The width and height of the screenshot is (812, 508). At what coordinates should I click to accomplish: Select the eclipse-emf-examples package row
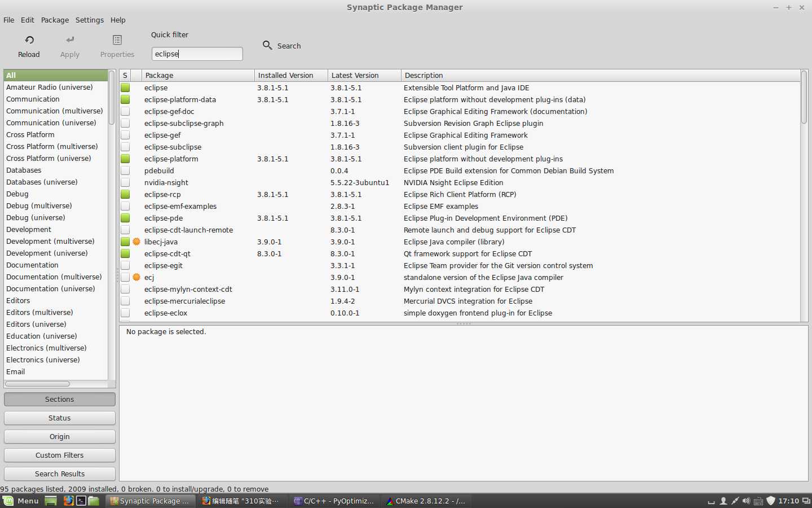pos(460,206)
